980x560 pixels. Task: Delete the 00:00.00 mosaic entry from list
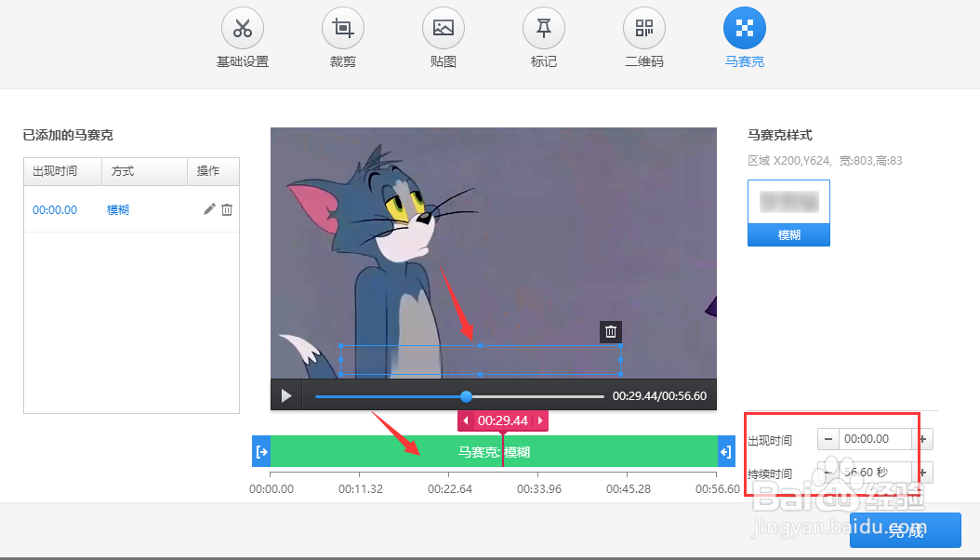(x=227, y=209)
